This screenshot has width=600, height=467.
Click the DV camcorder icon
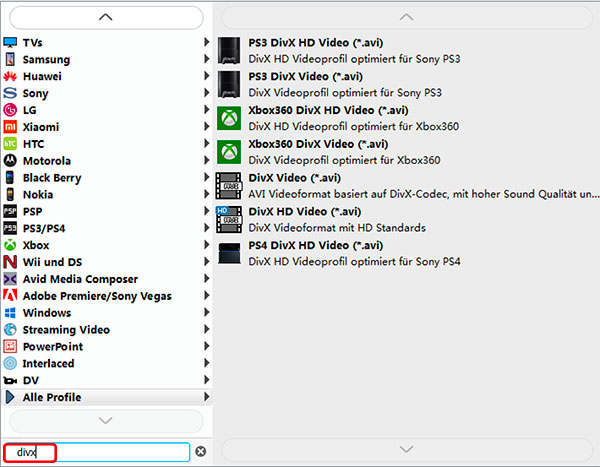(x=10, y=380)
